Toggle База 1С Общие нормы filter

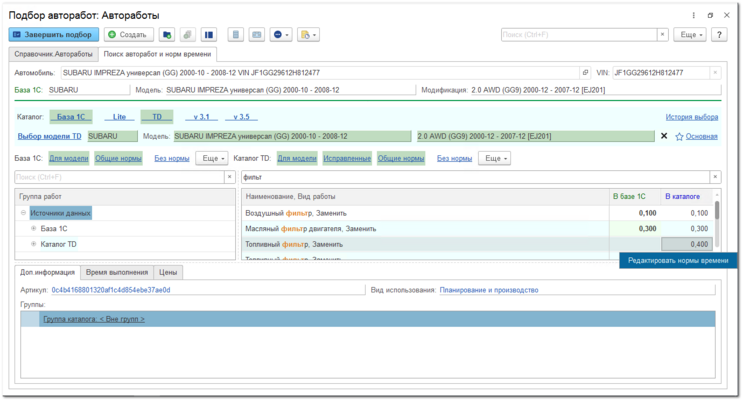pyautogui.click(x=118, y=158)
